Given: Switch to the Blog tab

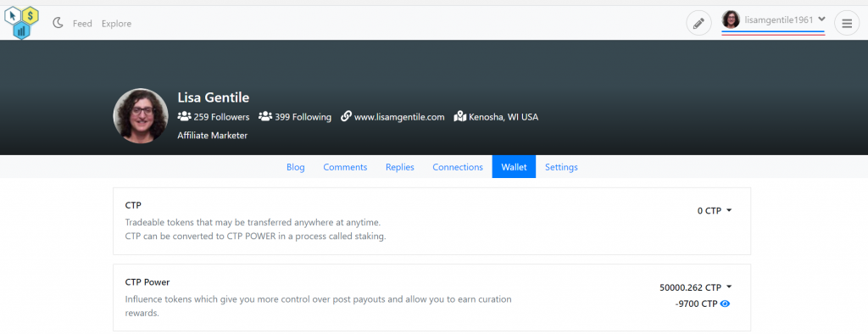Looking at the screenshot, I should pyautogui.click(x=296, y=167).
